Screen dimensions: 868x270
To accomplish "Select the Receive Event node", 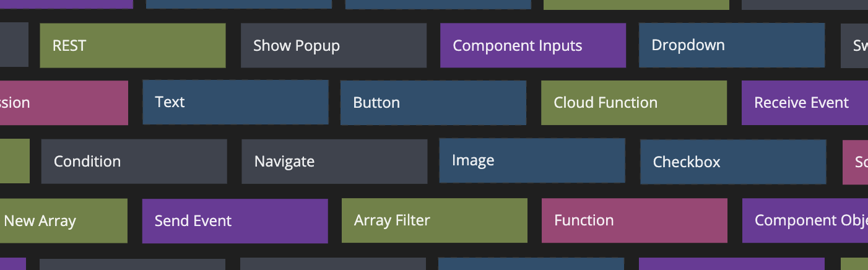I will [x=804, y=103].
